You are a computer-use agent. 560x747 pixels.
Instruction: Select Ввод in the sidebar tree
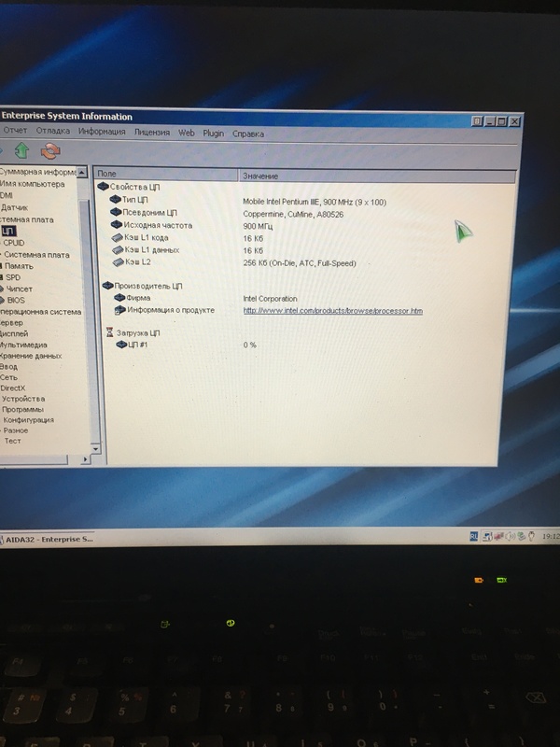(8, 366)
